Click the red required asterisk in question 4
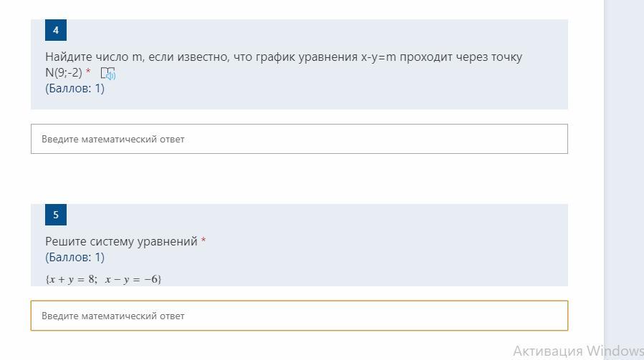644x360 pixels. coord(88,72)
